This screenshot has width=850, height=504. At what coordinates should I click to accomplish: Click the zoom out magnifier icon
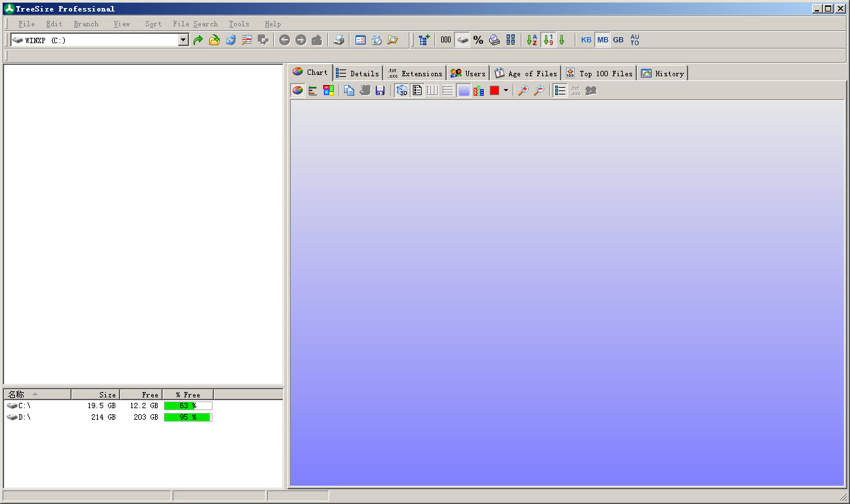[x=538, y=90]
